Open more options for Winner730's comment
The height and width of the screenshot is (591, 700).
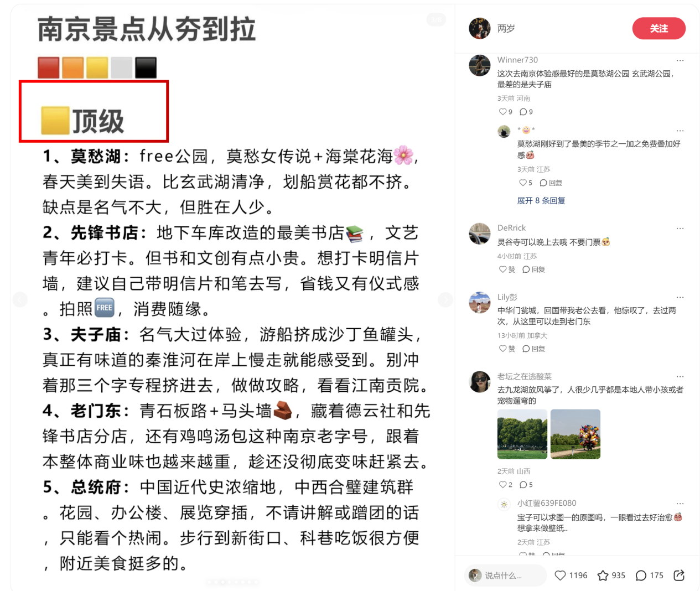click(680, 60)
